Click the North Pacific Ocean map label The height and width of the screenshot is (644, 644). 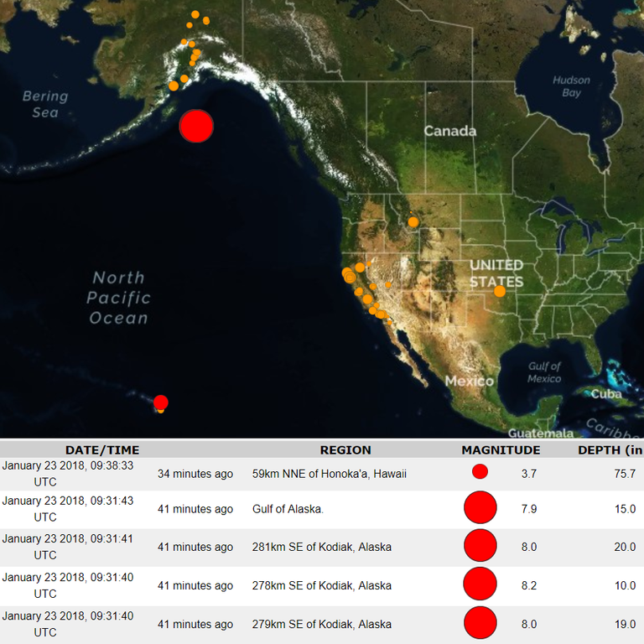tap(119, 298)
